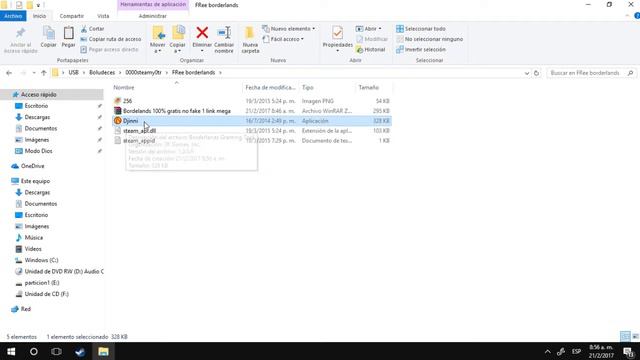Open Task View on taskbar
This screenshot has height=360, width=640.
pyautogui.click(x=56, y=351)
